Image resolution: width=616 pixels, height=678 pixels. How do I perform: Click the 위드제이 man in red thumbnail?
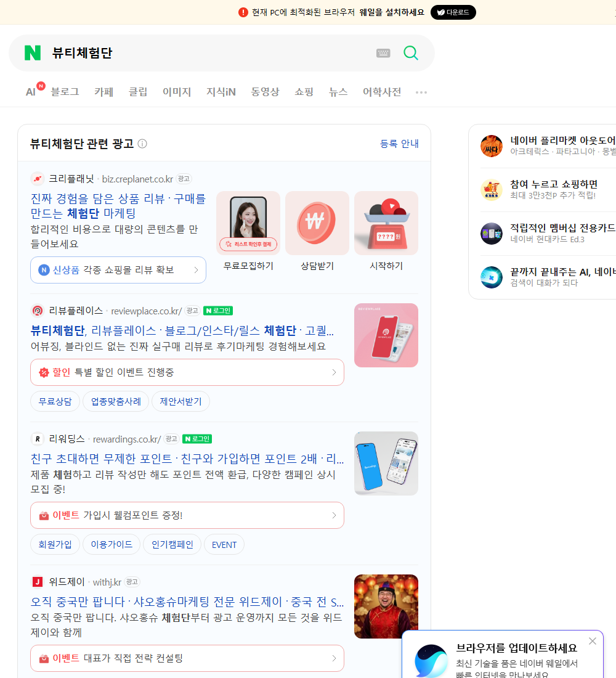tap(386, 607)
